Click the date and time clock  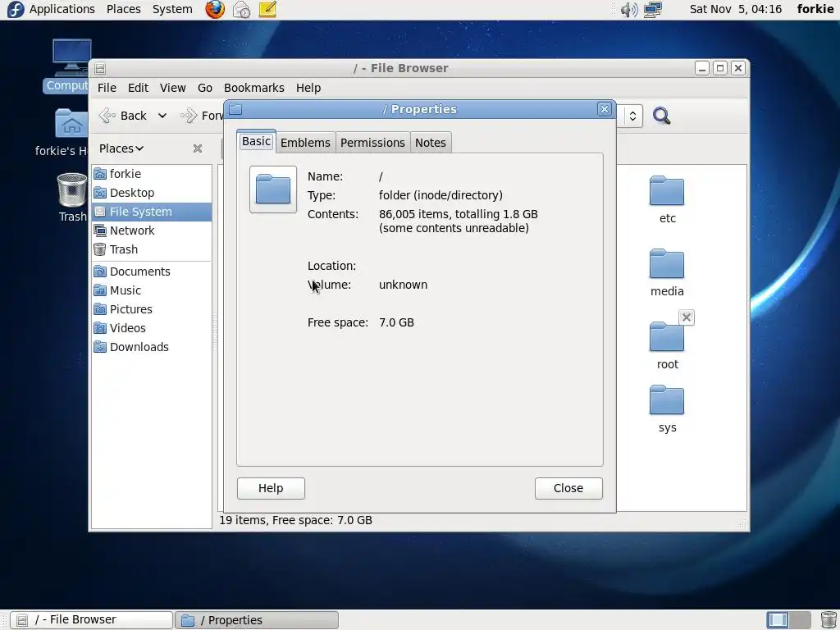[x=736, y=9]
